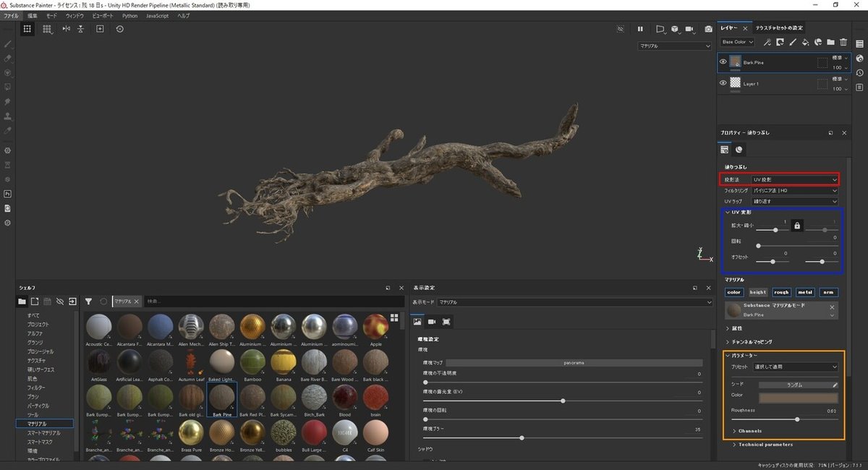Toggle the symmetry tool in top toolbar
This screenshot has width=868, height=470.
pos(66,29)
